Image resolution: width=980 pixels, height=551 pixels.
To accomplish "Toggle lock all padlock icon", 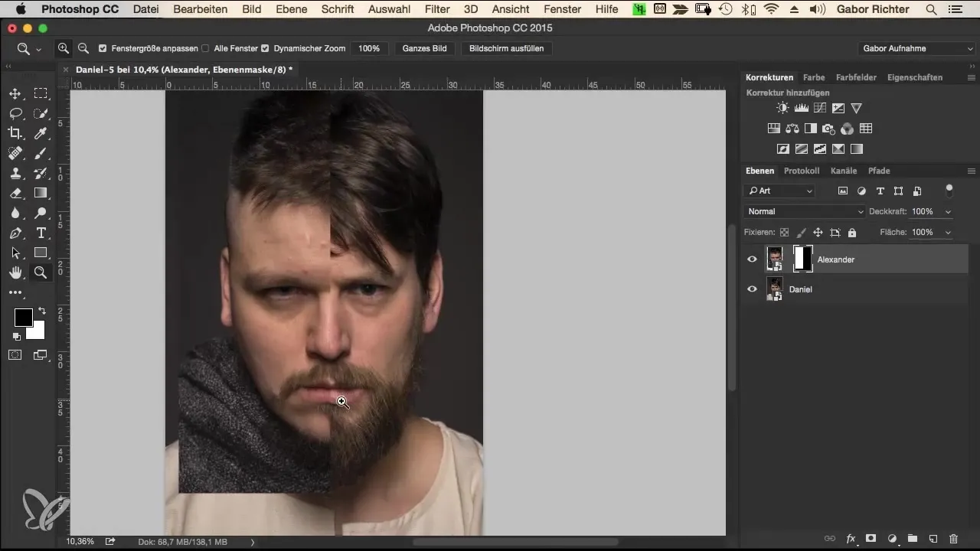I will (x=852, y=232).
